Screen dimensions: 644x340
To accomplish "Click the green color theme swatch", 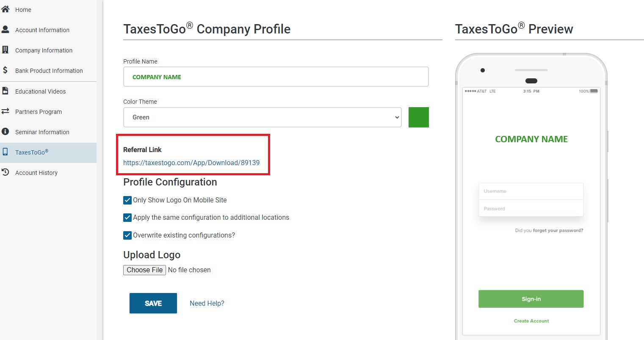I will pyautogui.click(x=419, y=117).
